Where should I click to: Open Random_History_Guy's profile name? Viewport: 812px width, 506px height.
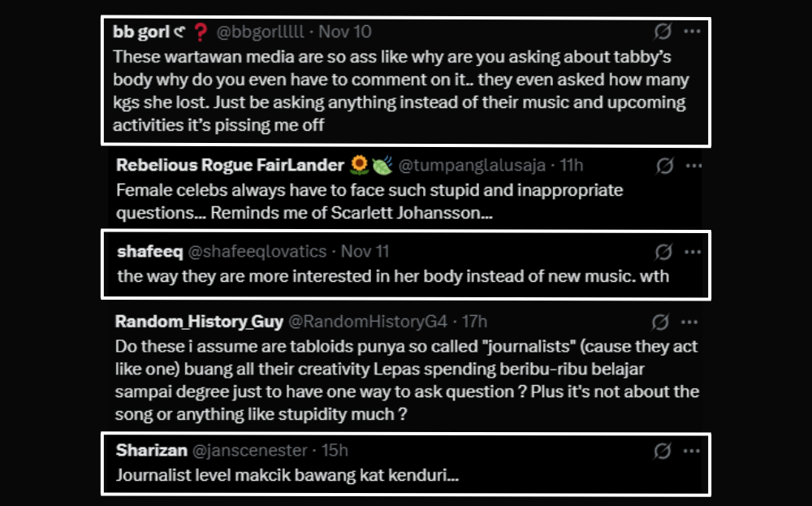pyautogui.click(x=199, y=322)
